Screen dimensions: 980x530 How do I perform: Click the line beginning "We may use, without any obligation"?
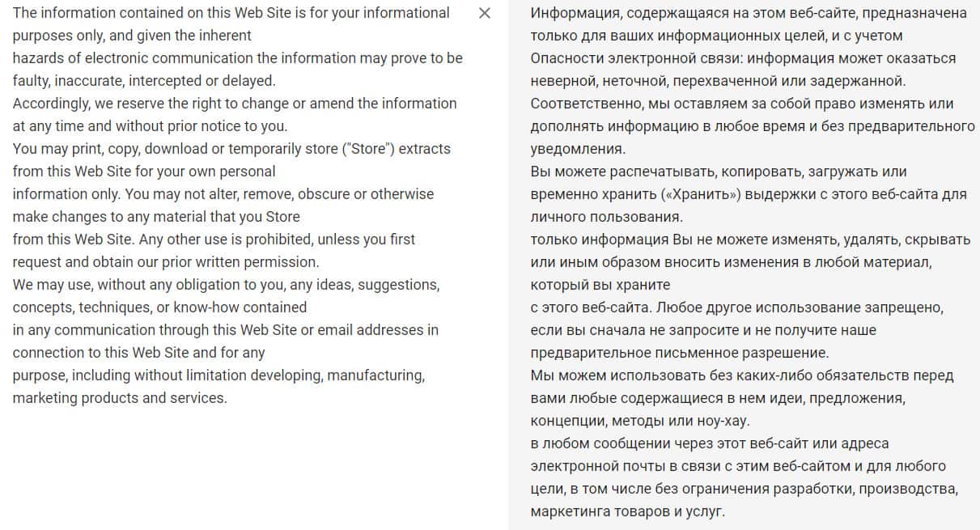point(226,285)
